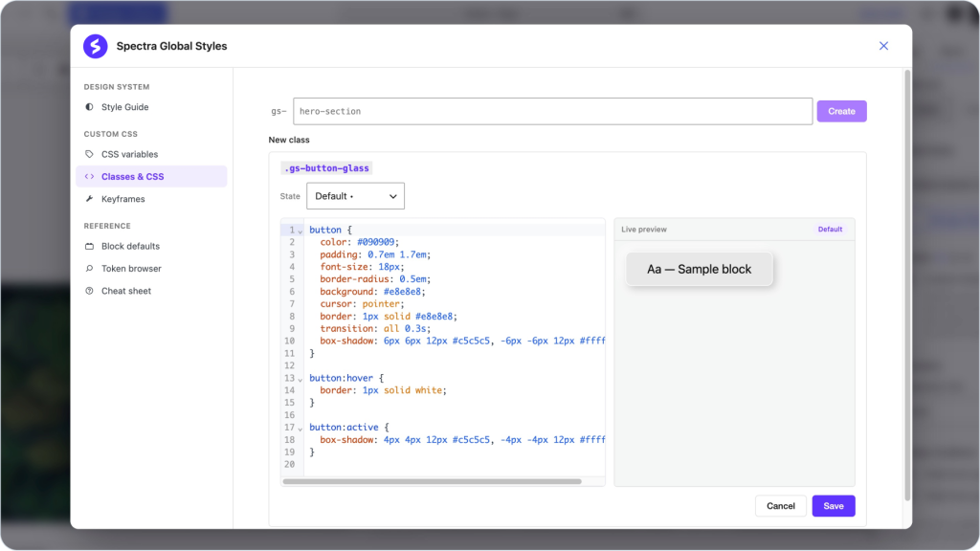Save the new class
Screen dimensions: 980x551
834,506
